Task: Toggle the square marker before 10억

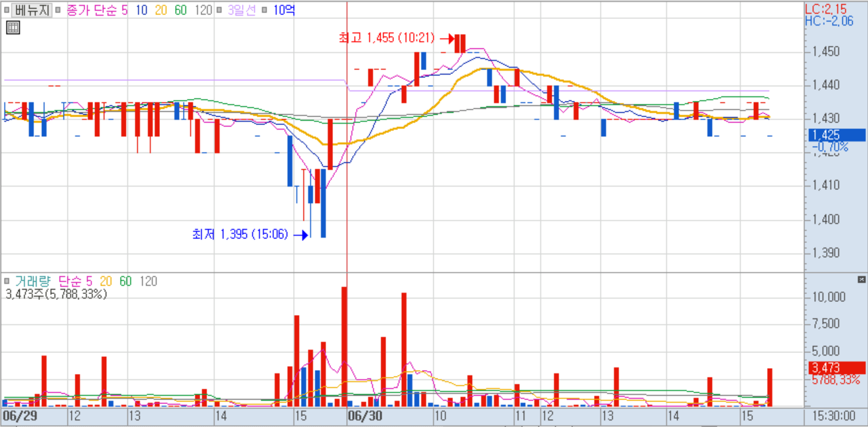Action: 265,10
